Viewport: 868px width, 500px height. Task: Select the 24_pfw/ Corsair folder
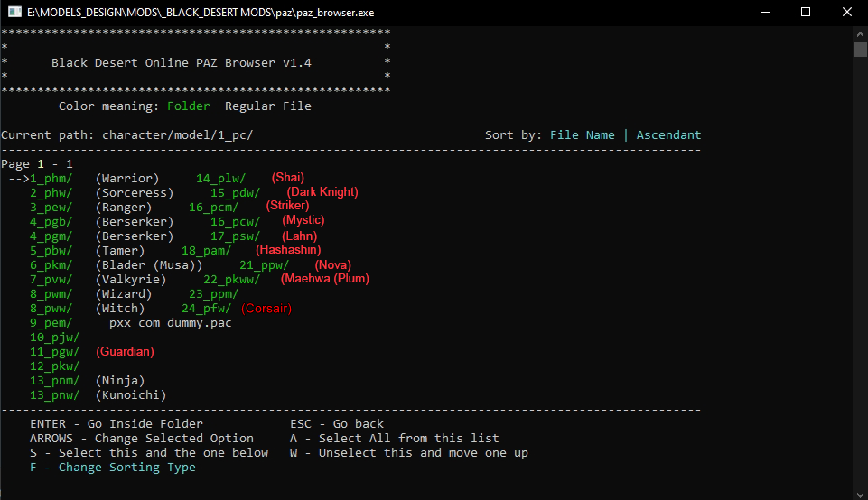tap(206, 308)
